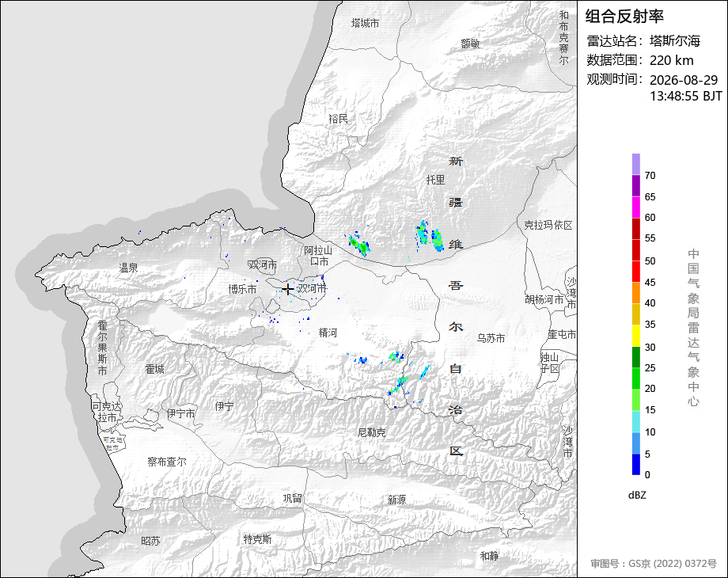Click the dBZ unit label under legend

tap(637, 496)
